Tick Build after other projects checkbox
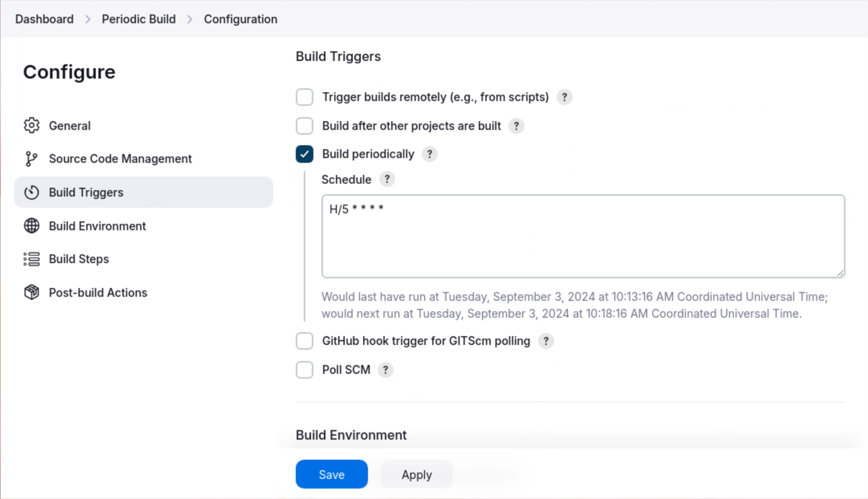This screenshot has height=499, width=868. click(x=304, y=126)
